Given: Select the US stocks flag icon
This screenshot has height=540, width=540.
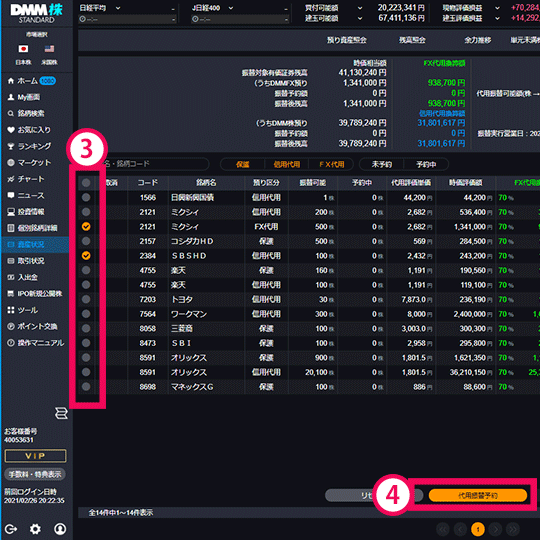Looking at the screenshot, I should click(49, 49).
